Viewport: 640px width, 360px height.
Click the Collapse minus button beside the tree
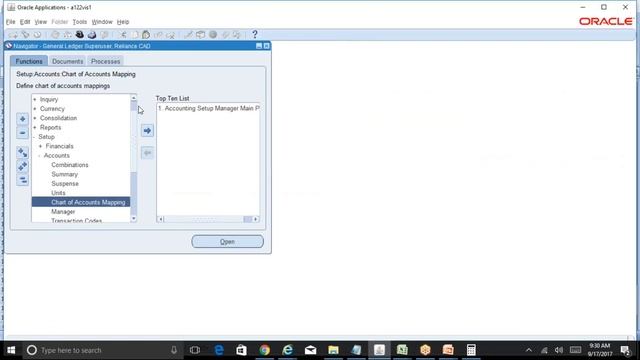tap(22, 133)
